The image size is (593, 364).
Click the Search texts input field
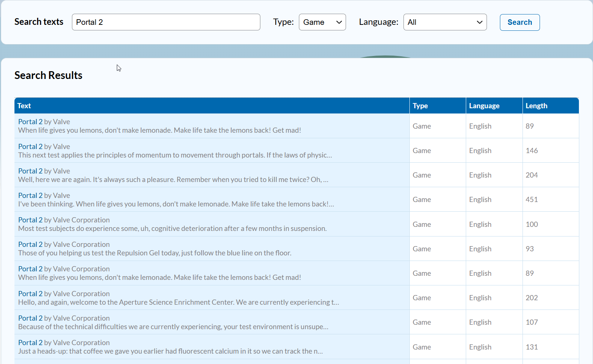166,22
